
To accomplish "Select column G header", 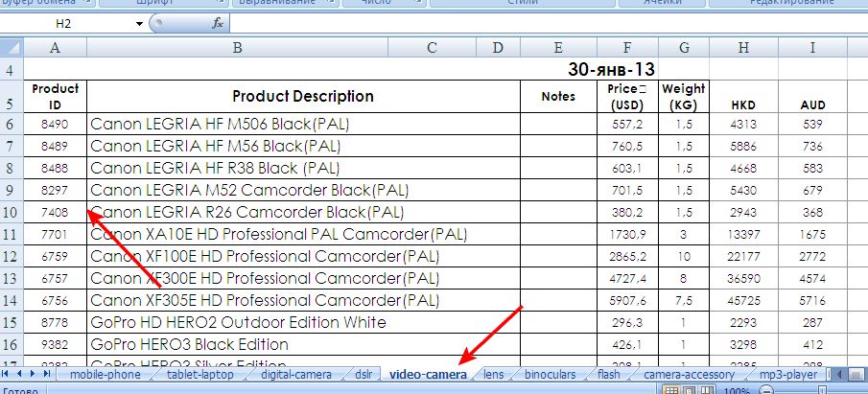I will click(684, 48).
